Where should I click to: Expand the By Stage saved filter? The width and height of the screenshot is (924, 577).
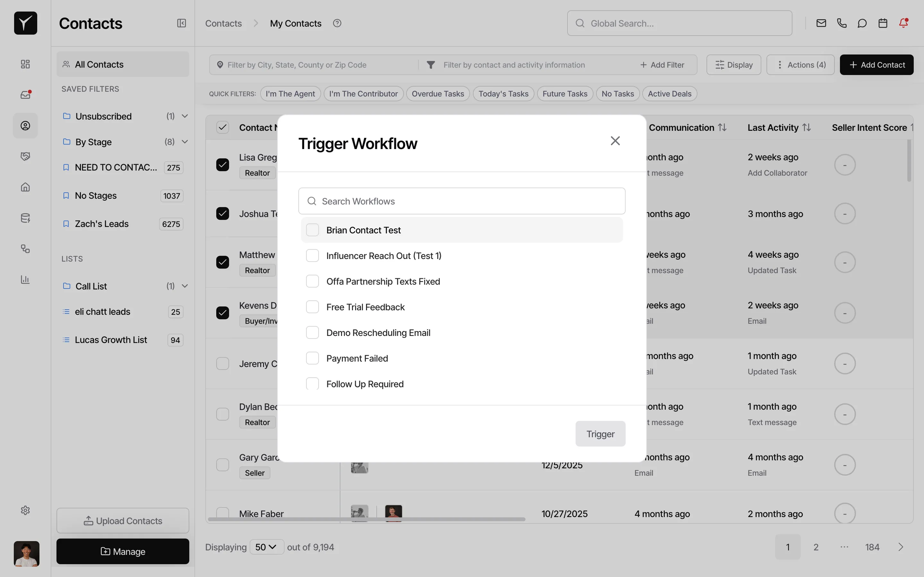pos(185,142)
